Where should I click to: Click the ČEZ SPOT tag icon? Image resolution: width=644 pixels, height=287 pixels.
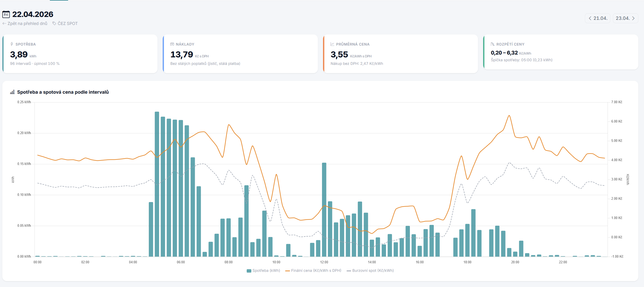54,23
